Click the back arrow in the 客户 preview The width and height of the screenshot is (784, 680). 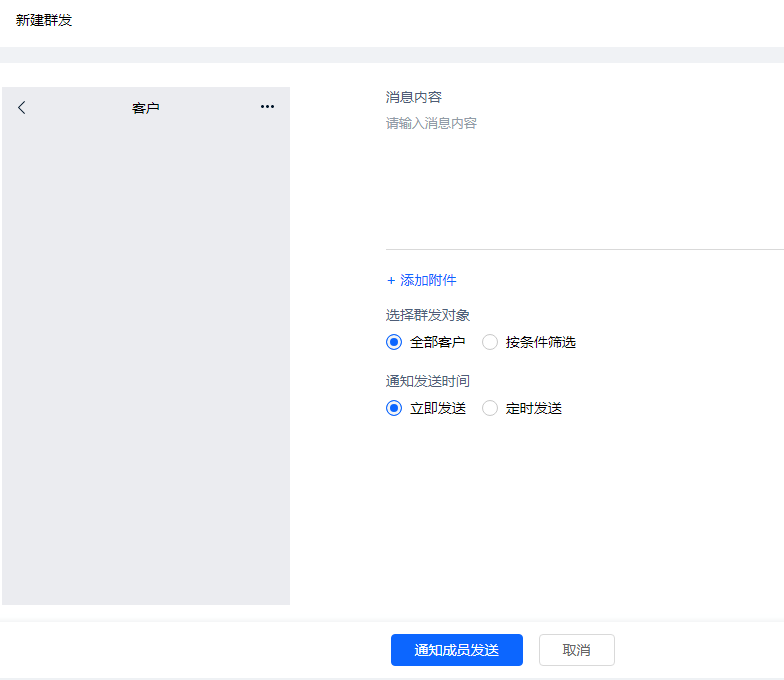pyautogui.click(x=22, y=108)
